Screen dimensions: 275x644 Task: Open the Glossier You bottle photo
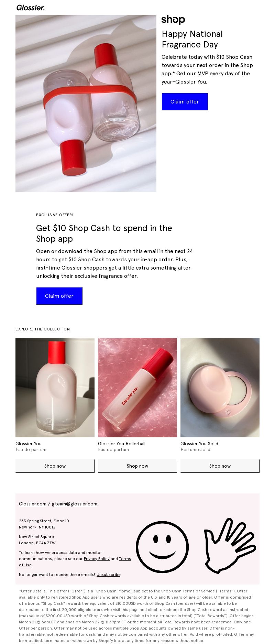pos(55,388)
